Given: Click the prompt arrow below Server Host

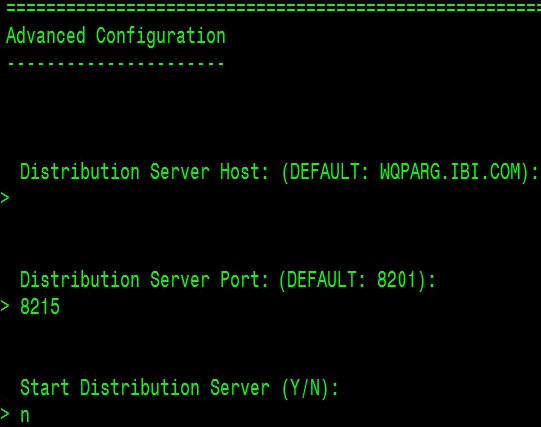Looking at the screenshot, I should click(x=5, y=198).
